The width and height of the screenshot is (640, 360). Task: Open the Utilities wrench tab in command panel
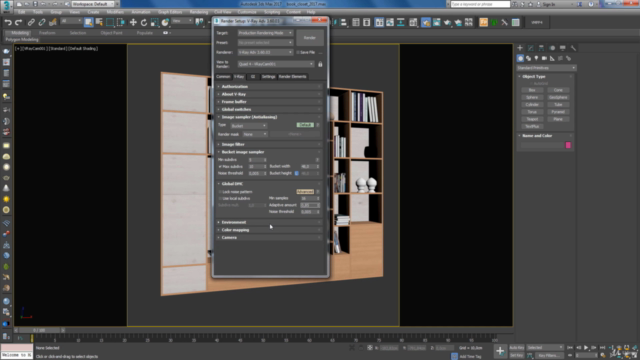point(573,48)
